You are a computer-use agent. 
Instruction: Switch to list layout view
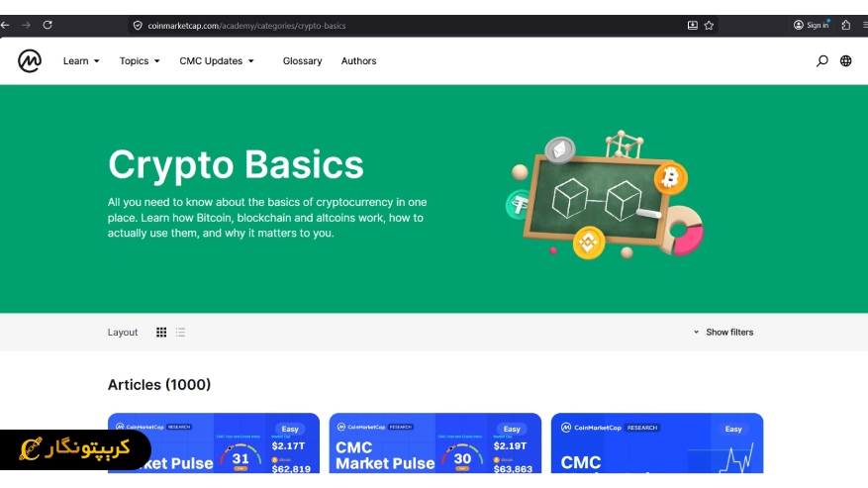(180, 333)
